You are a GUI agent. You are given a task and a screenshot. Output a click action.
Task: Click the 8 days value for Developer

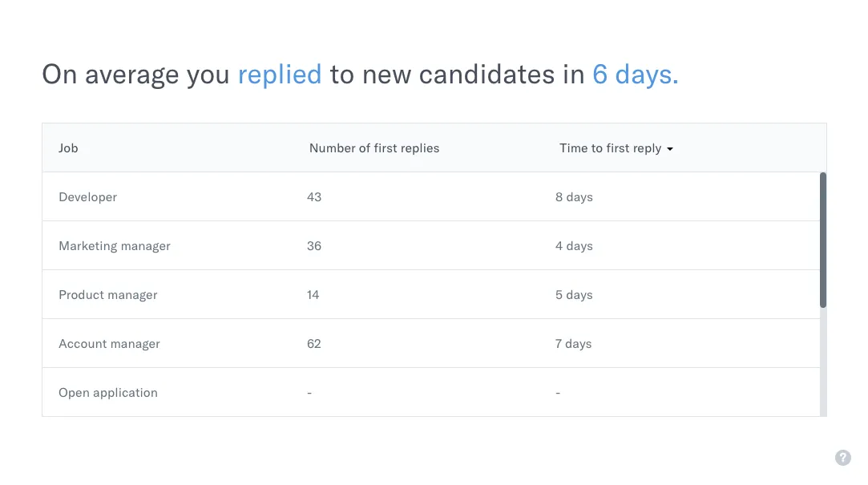(574, 197)
